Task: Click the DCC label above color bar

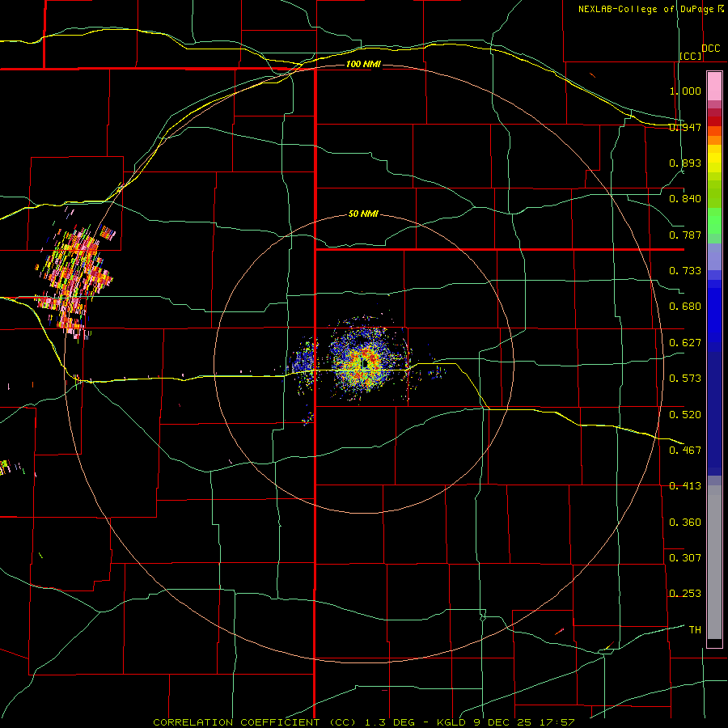Action: point(711,49)
